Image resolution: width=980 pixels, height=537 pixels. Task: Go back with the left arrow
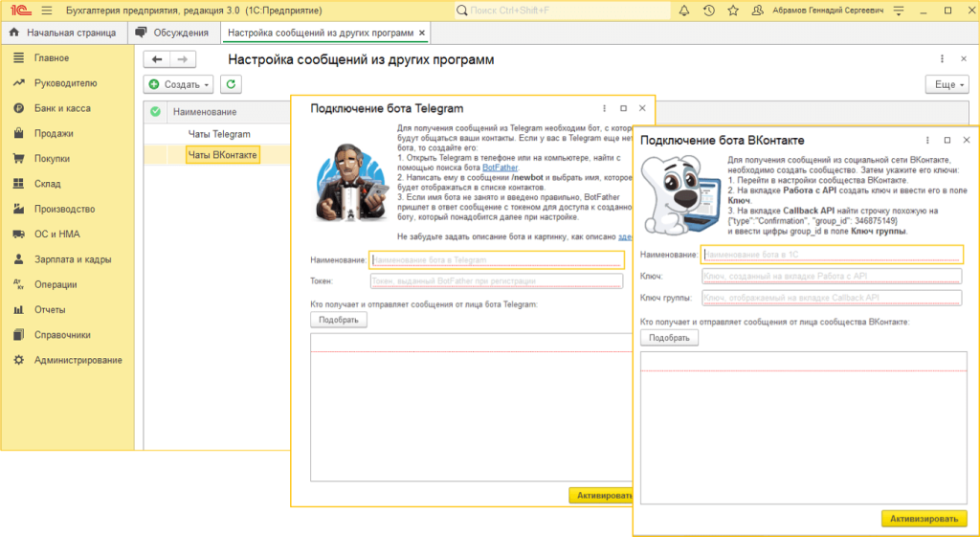157,59
